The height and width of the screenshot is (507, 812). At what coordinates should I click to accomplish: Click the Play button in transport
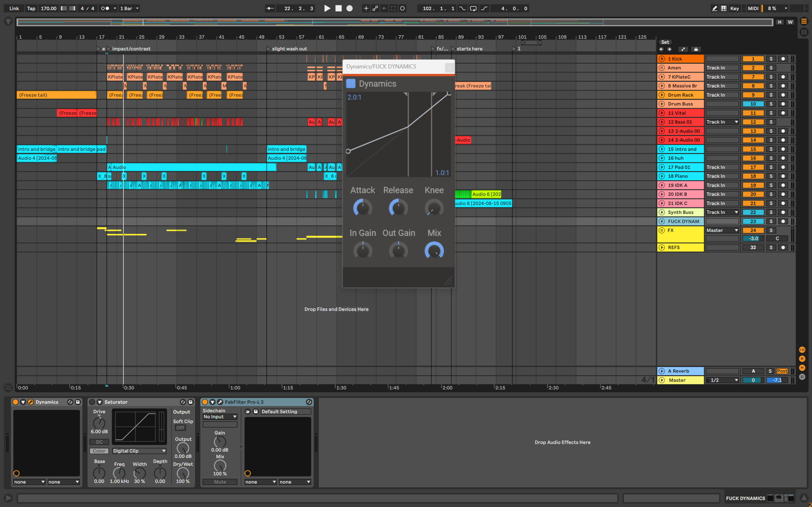(x=327, y=8)
